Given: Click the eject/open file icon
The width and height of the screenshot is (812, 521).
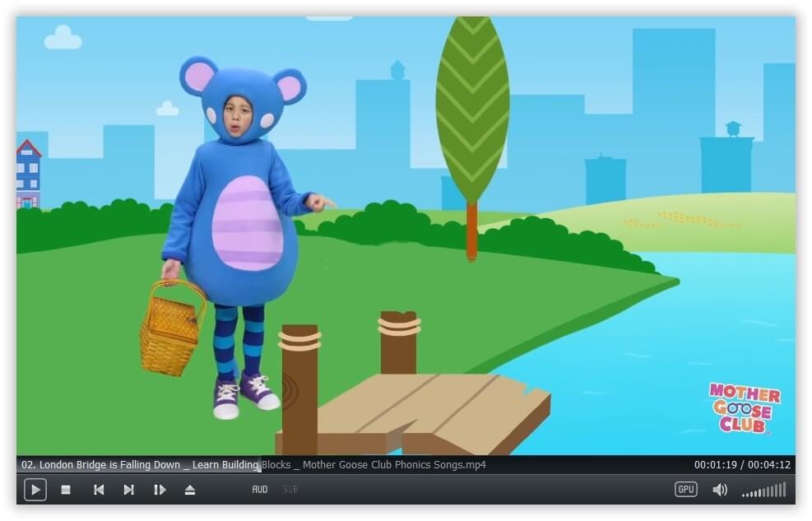Looking at the screenshot, I should [x=190, y=490].
